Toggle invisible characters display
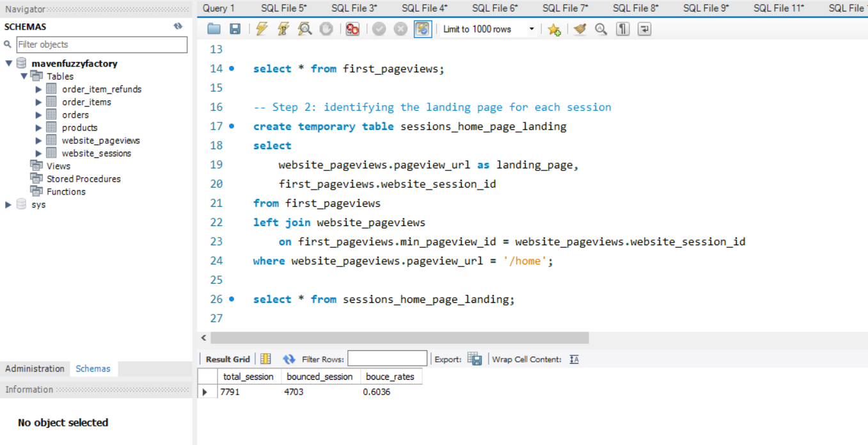 point(622,29)
